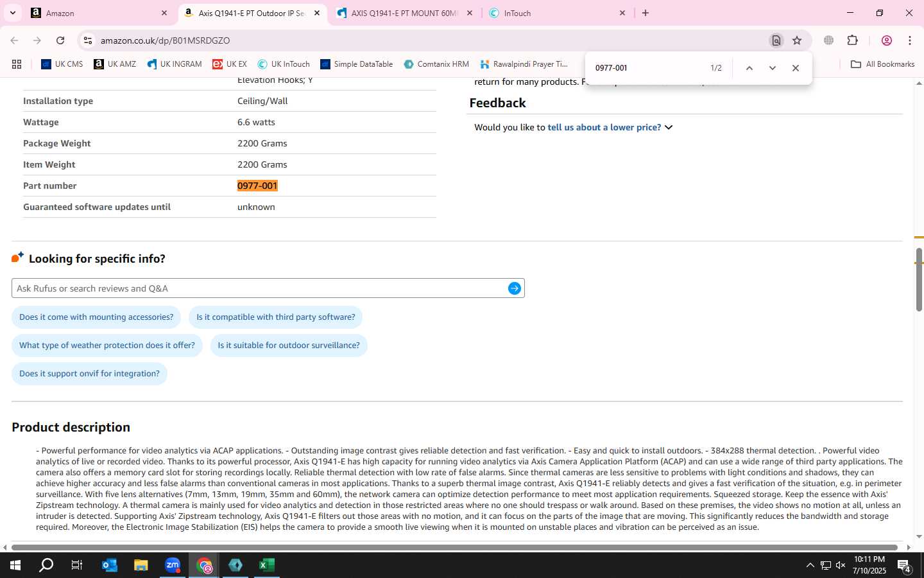Ask 'Is it suitable for outdoor surveillance?'

[x=289, y=346]
